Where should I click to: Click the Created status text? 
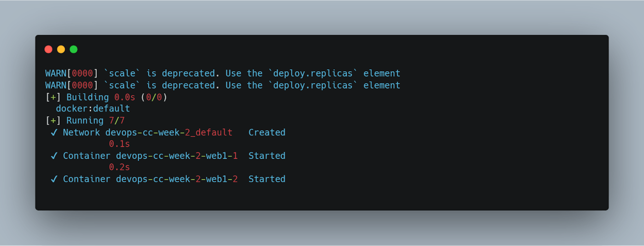[267, 133]
